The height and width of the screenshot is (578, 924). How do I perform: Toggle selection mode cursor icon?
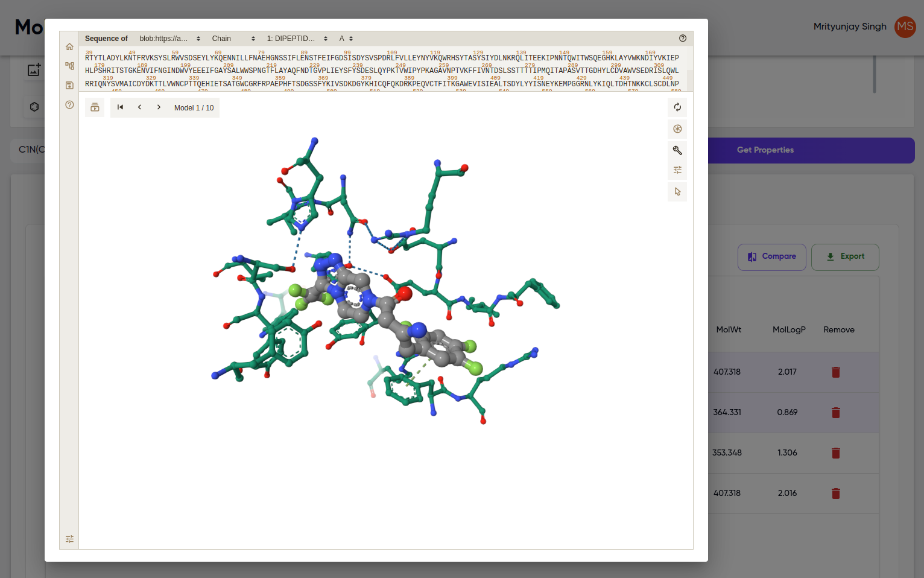(677, 192)
